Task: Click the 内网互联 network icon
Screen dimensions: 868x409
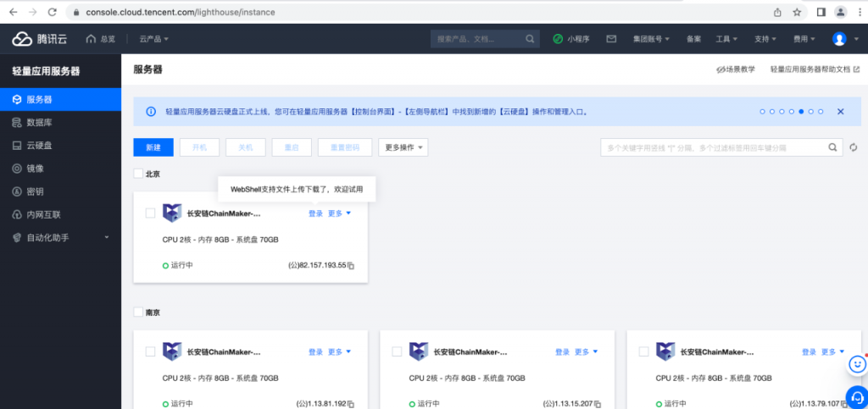Action: (17, 214)
